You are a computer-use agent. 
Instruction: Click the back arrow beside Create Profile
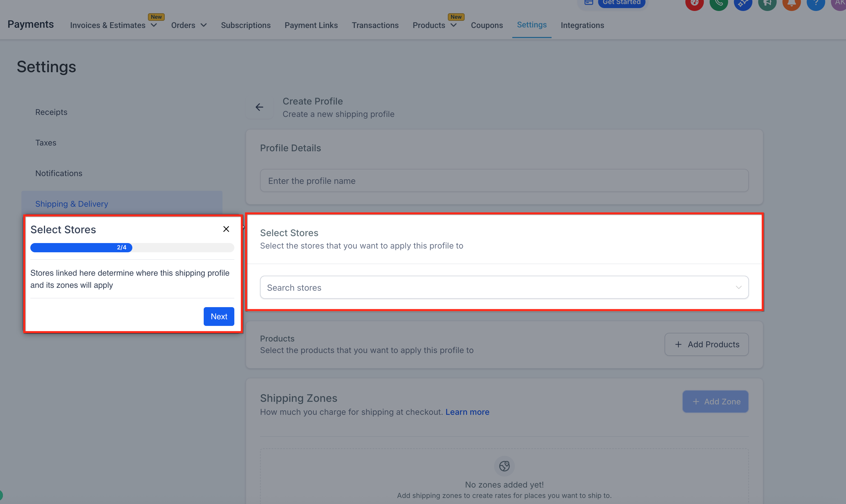point(259,107)
